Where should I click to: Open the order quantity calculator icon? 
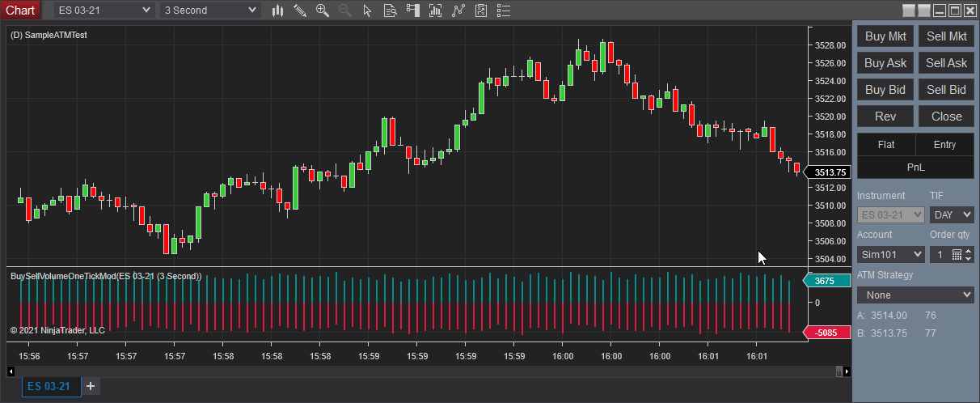pos(957,255)
